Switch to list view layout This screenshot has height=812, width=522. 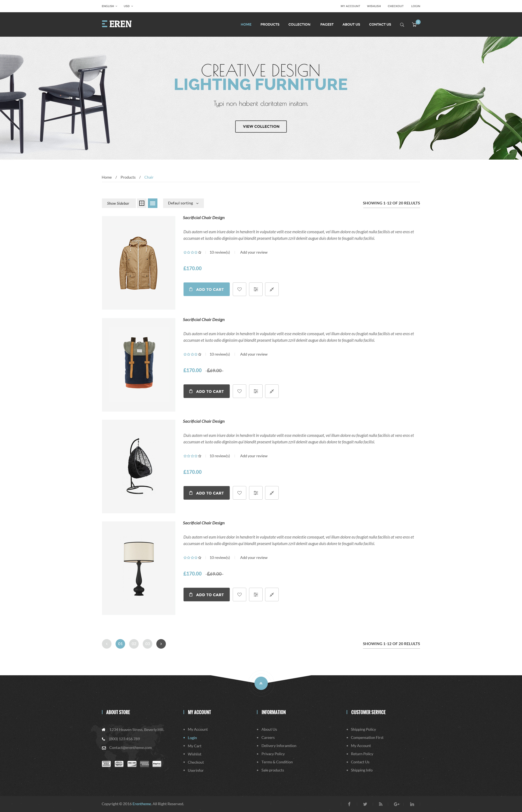[153, 203]
